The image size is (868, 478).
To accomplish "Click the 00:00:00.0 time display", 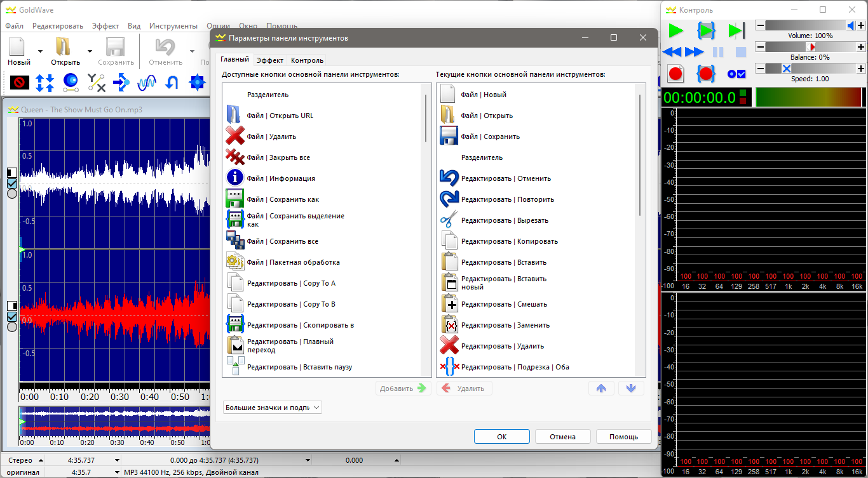I will 700,97.
